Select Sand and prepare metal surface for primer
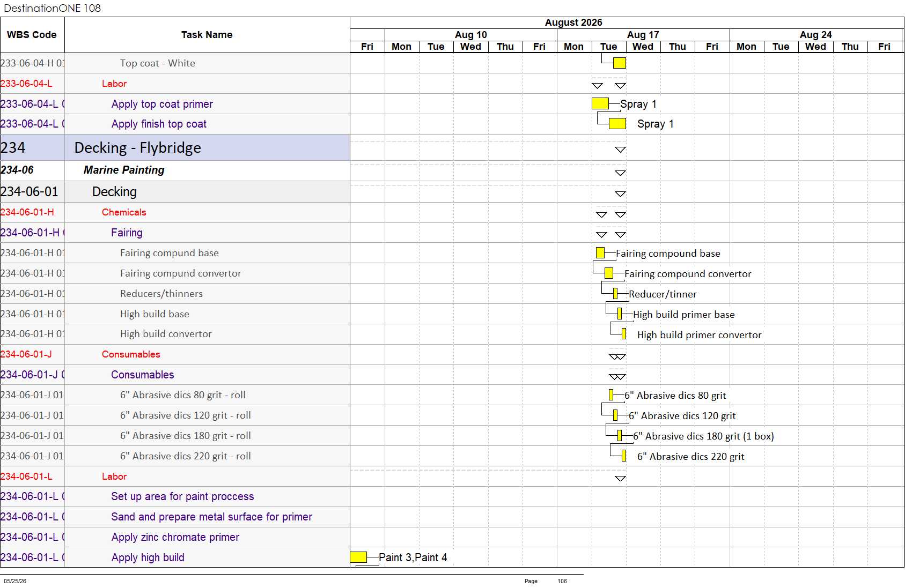 click(x=211, y=517)
